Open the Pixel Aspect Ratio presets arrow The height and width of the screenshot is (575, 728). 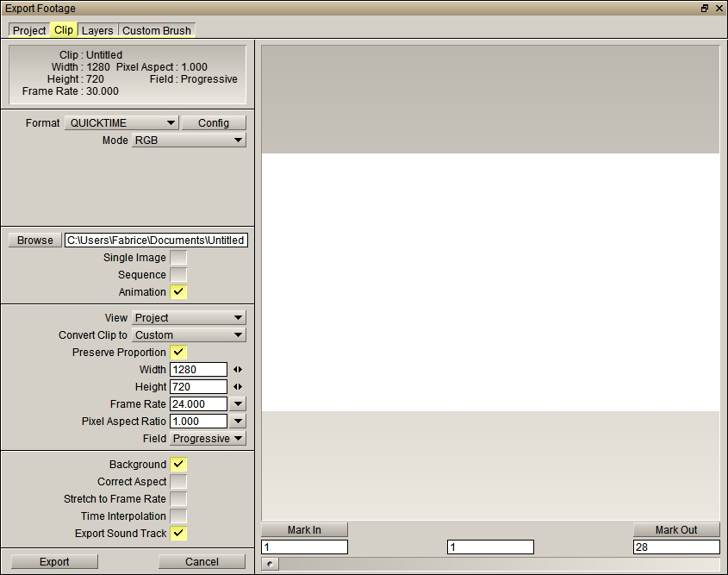[238, 422]
